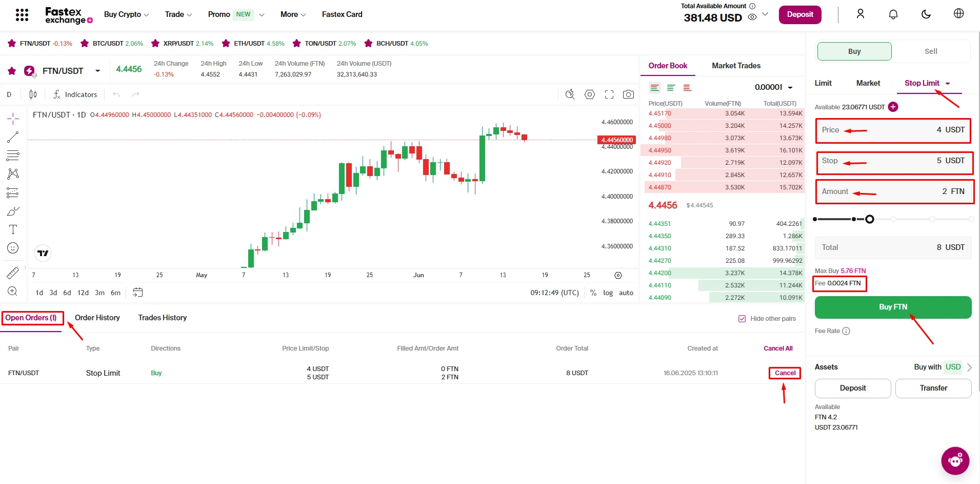The image size is (980, 484).
Task: Click the amount percentage slider handle
Action: point(869,219)
